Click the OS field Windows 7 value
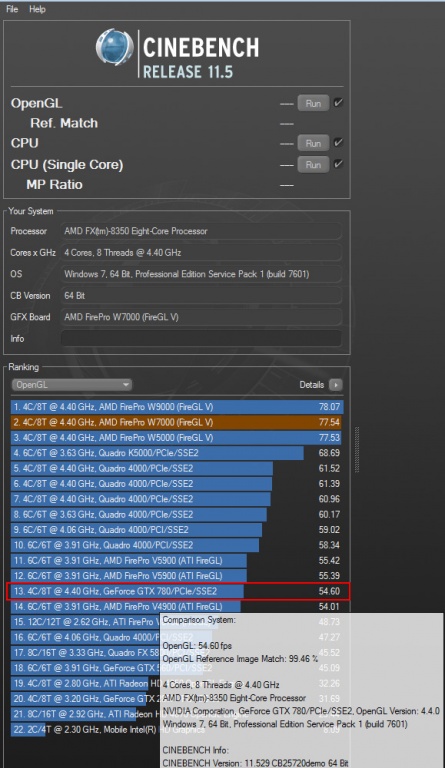Screen dimensions: 445x768 201,274
